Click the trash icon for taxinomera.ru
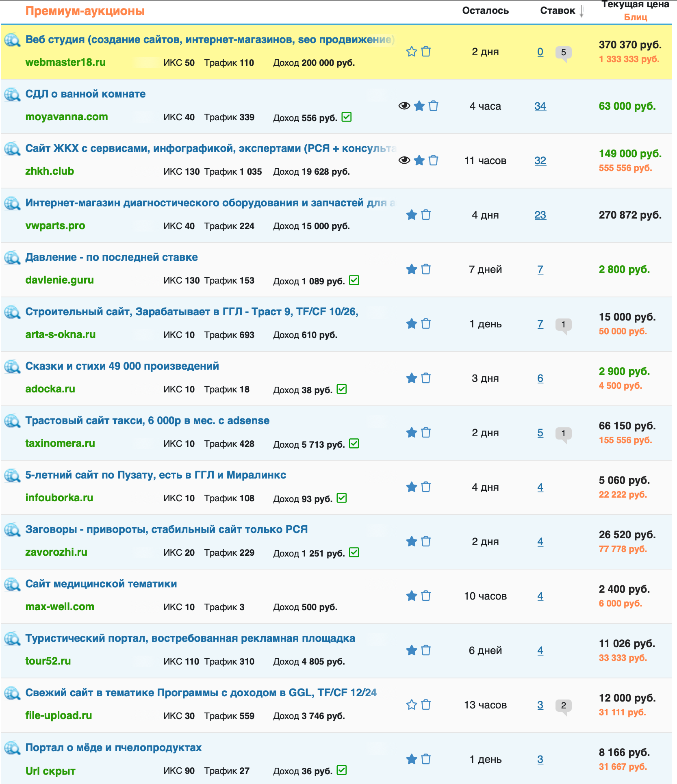The height and width of the screenshot is (784, 677). click(x=426, y=433)
